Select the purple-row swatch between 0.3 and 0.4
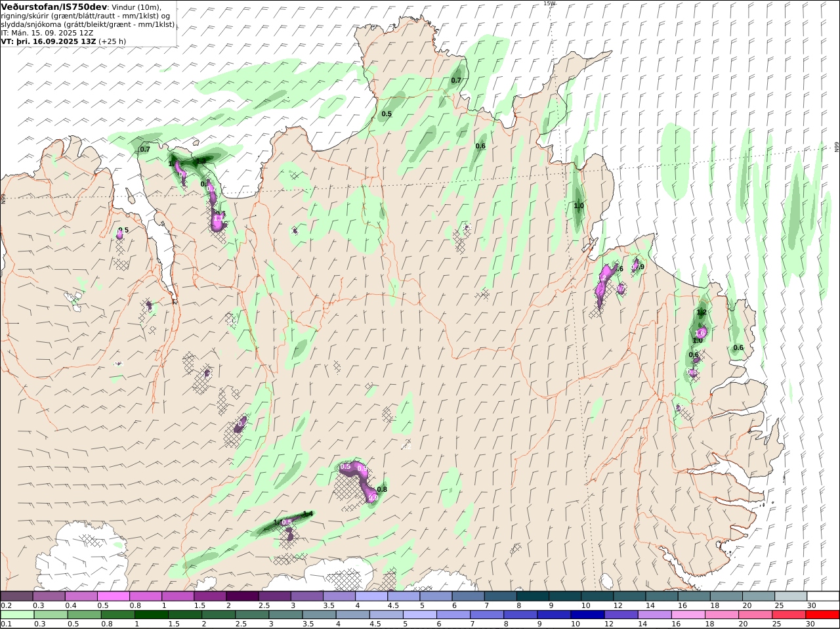 tap(49, 596)
